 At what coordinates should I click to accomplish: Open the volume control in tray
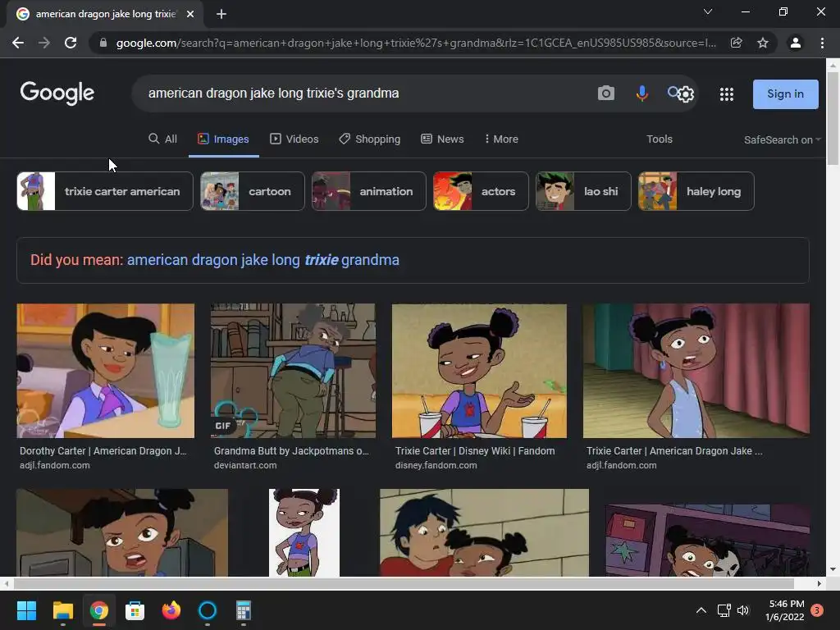point(743,610)
